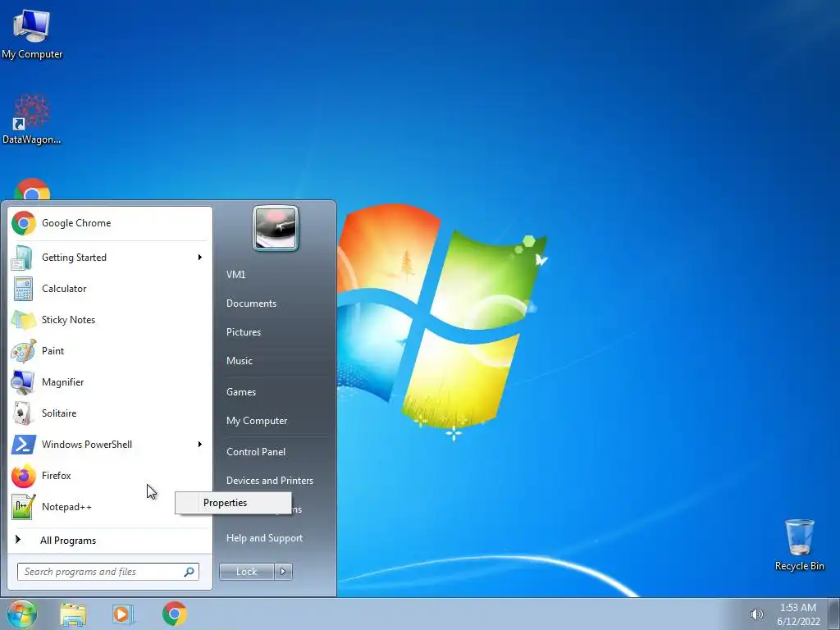Open Windows Explorer from the taskbar
The width and height of the screenshot is (840, 630).
[x=73, y=614]
